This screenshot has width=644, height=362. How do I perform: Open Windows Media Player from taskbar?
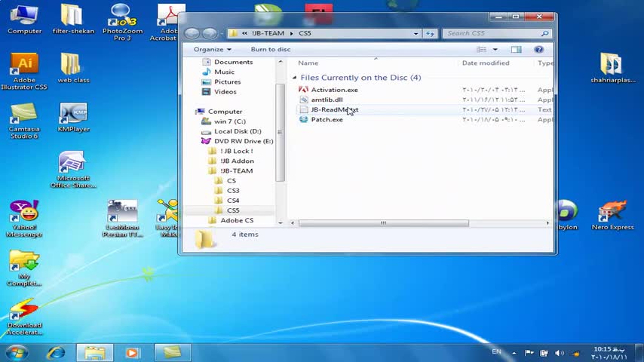point(132,352)
